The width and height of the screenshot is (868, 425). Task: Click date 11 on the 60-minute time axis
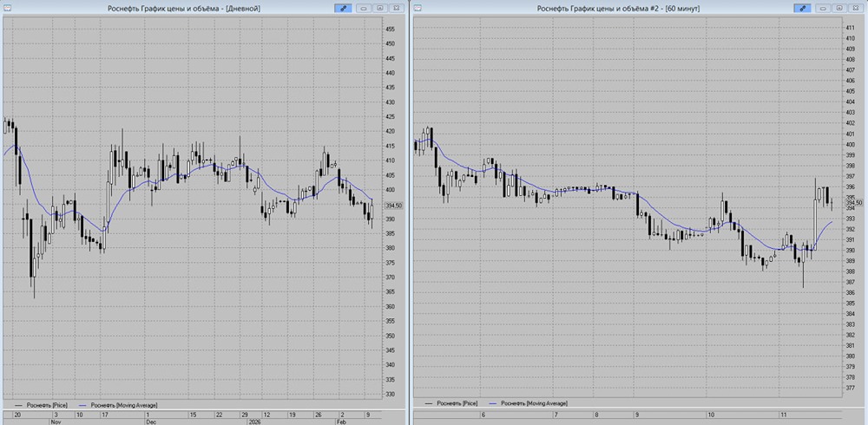[782, 414]
